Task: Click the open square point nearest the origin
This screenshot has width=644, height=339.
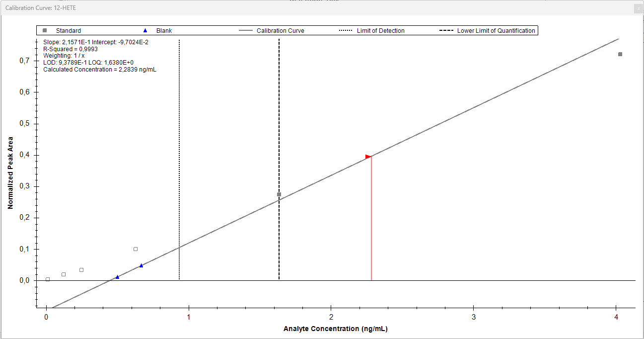Action: pyautogui.click(x=48, y=279)
